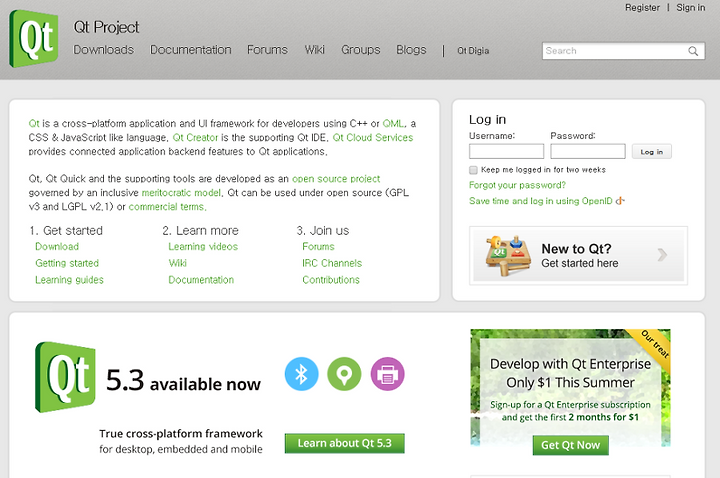Click Save time and log in using OpenID
The width and height of the screenshot is (720, 478).
(540, 201)
